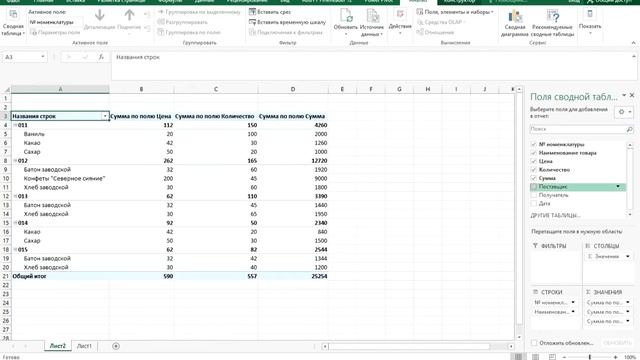Click the Select All corner of the grid
Screen dimensions: 640x360
coord(6,89)
